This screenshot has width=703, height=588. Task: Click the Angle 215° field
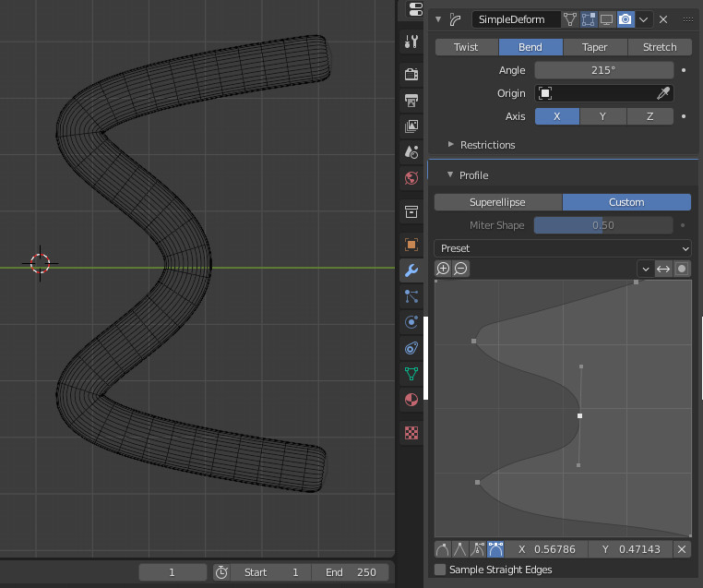tap(604, 70)
